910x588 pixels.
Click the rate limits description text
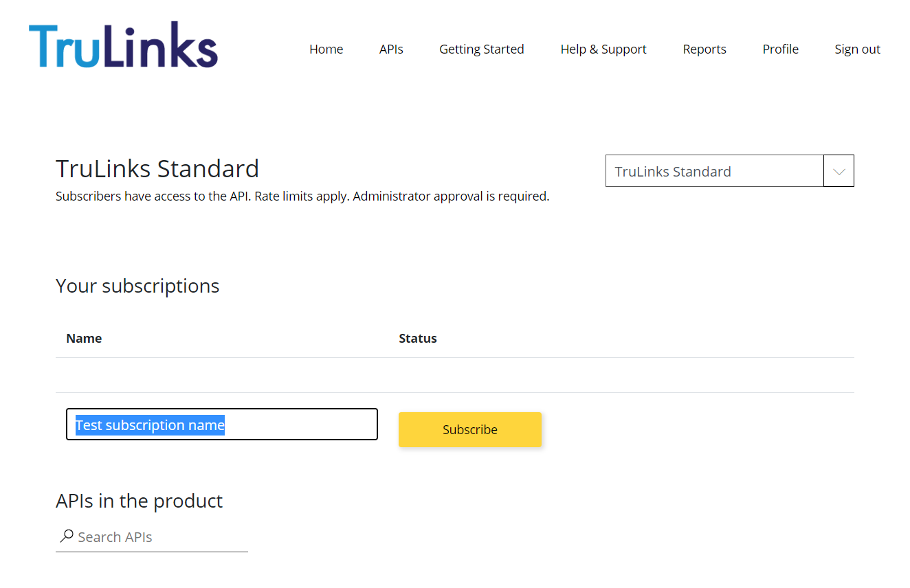[302, 196]
